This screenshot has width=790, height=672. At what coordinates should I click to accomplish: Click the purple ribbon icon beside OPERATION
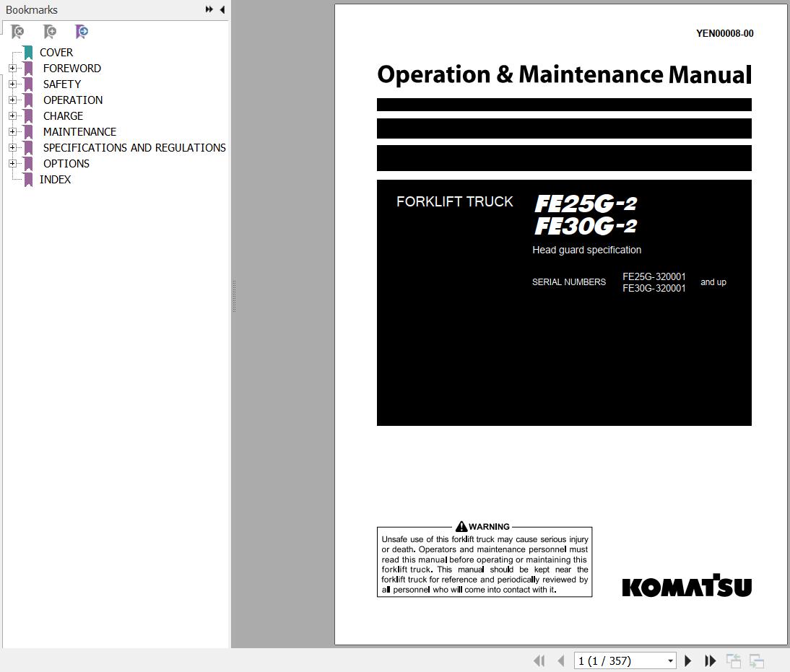(x=28, y=100)
